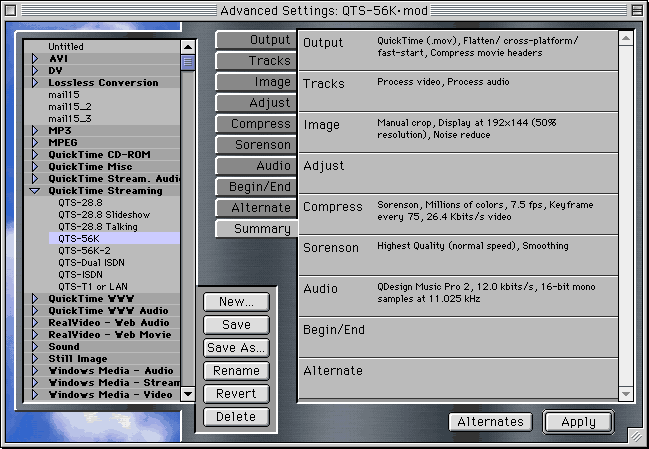649x449 pixels.
Task: Expand the Windows Media - Audio group
Action: tap(35, 371)
